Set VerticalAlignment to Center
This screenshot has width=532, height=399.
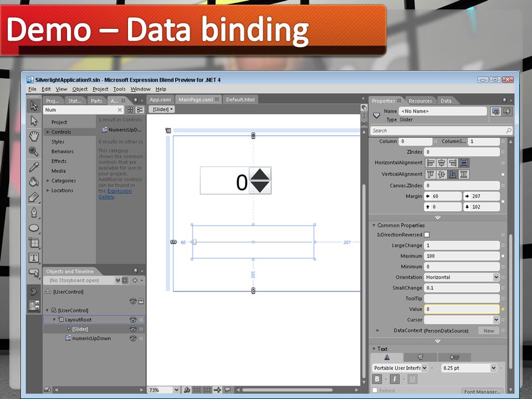pyautogui.click(x=442, y=175)
